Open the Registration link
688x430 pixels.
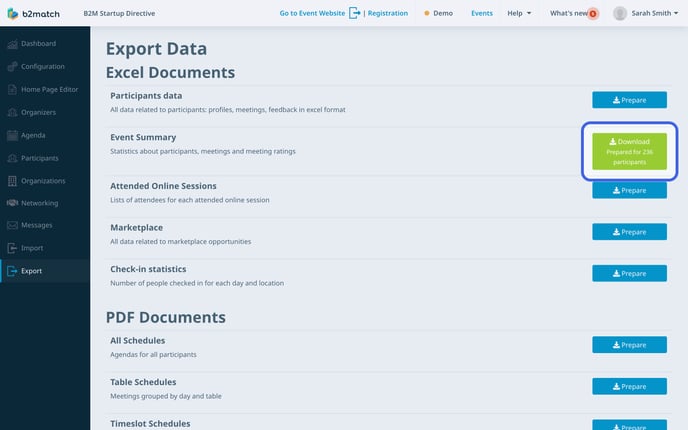[x=388, y=13]
